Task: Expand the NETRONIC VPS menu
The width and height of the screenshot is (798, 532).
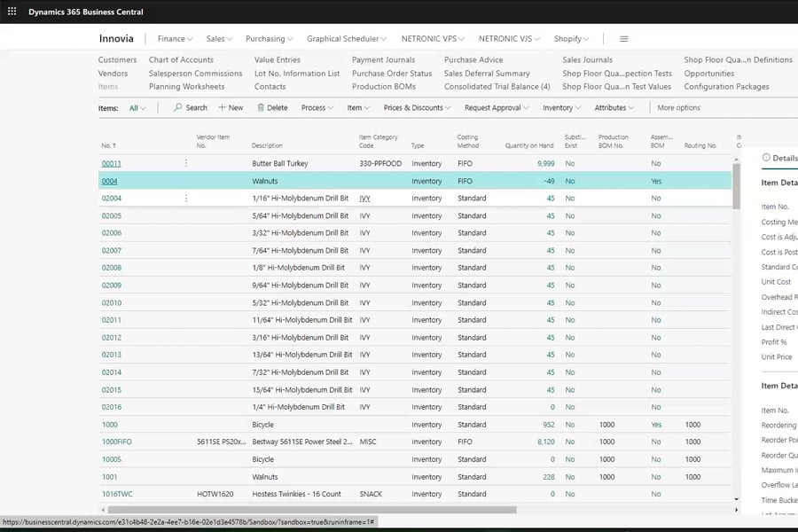Action: click(x=433, y=39)
